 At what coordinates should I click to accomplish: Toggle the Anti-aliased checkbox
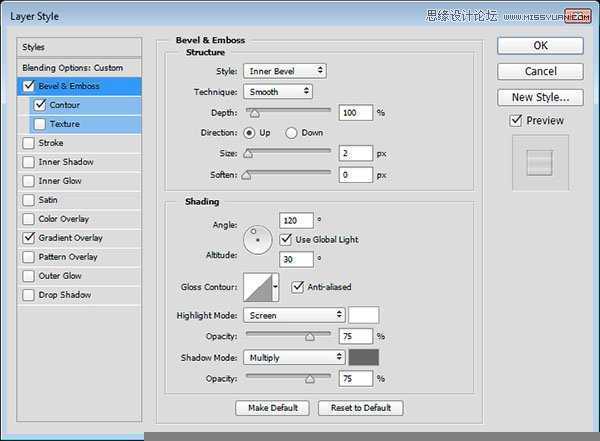click(297, 287)
